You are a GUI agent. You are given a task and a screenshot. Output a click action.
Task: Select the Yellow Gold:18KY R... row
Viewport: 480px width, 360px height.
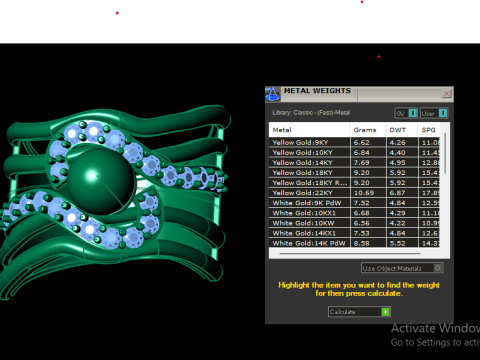(354, 183)
